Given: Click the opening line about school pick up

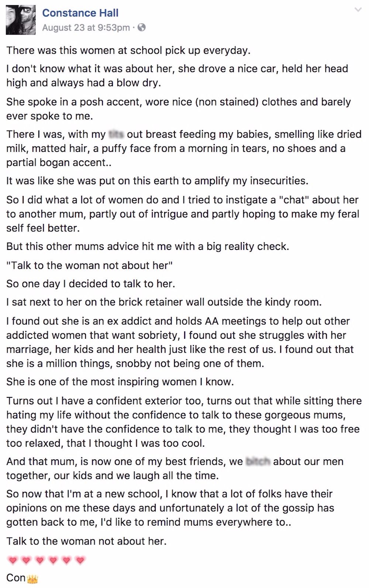Looking at the screenshot, I should click(x=128, y=51).
